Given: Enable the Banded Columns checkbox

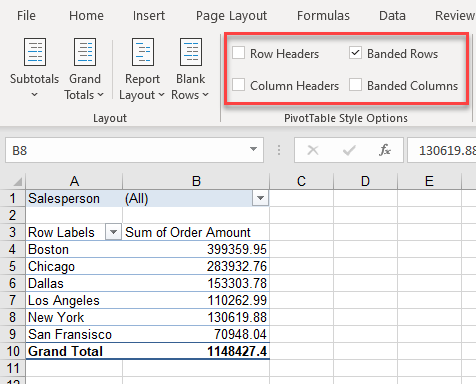Looking at the screenshot, I should click(355, 85).
